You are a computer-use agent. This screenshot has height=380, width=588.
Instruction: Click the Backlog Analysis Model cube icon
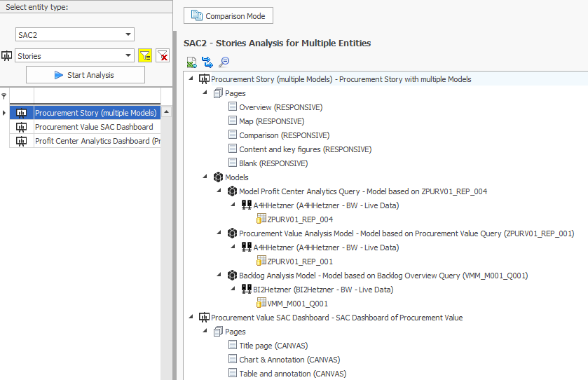pyautogui.click(x=232, y=276)
